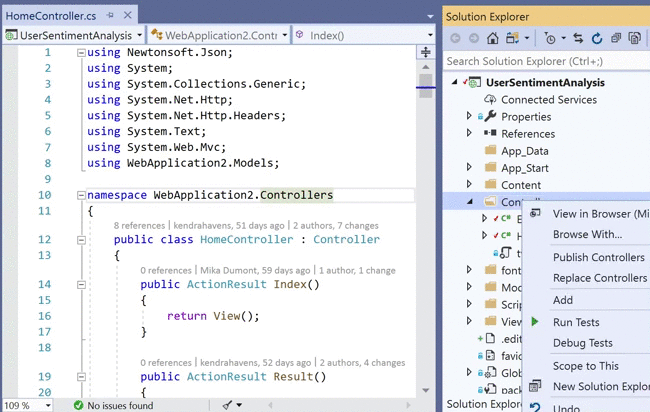
Task: Click the View in Browser menu icon
Action: tap(535, 213)
